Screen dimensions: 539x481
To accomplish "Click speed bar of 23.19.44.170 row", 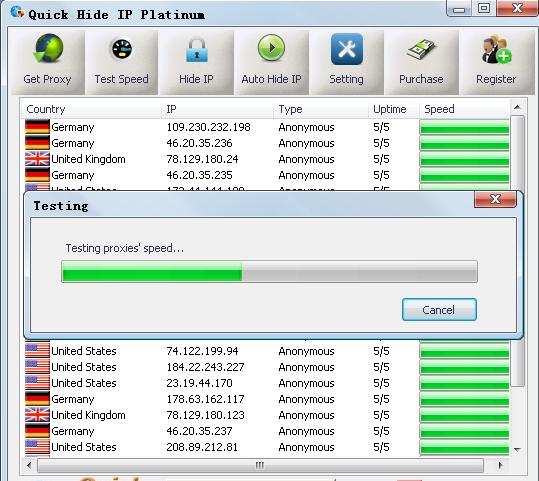I will click(464, 383).
